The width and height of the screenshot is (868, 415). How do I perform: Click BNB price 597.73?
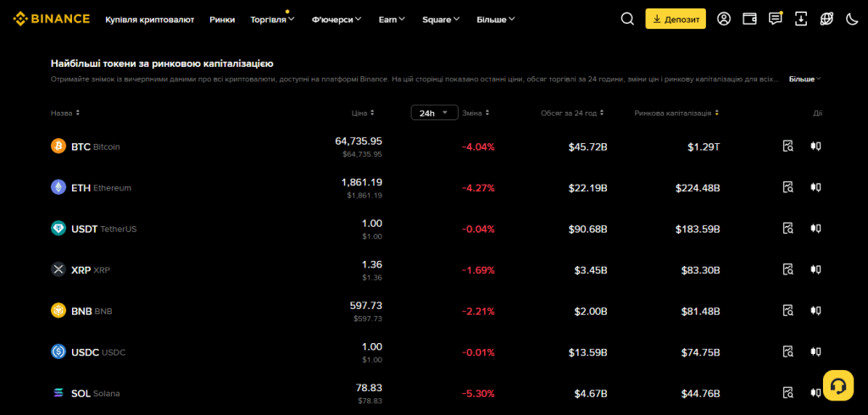click(366, 306)
